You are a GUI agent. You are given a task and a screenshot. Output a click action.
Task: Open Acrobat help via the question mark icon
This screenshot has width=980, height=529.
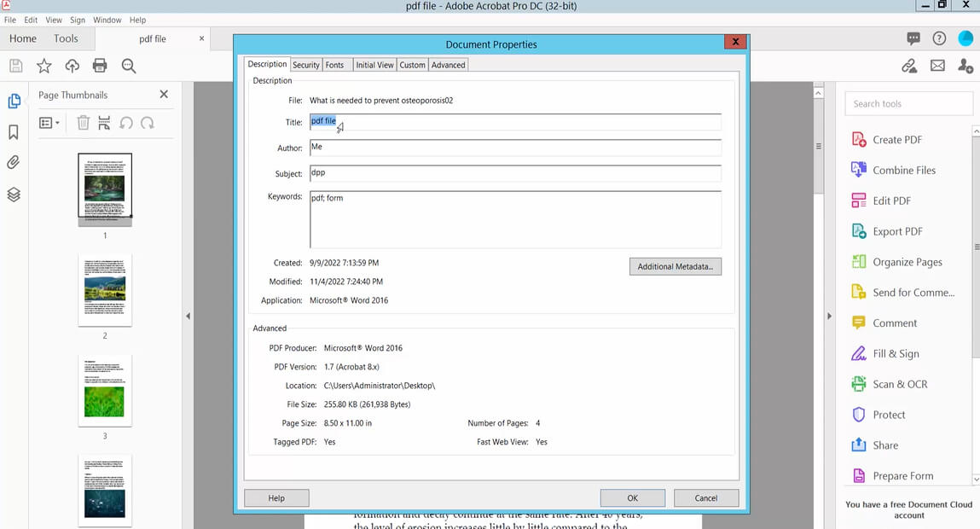[x=939, y=38]
